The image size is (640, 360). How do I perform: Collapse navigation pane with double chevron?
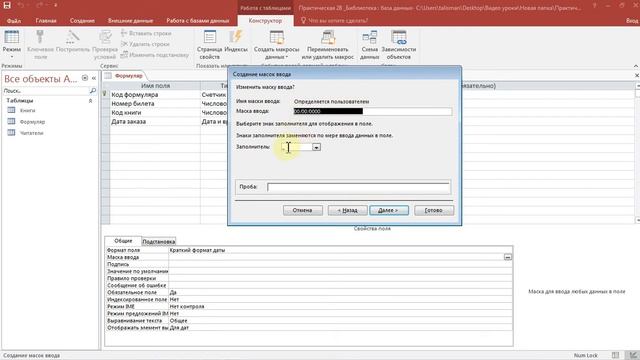pos(94,78)
